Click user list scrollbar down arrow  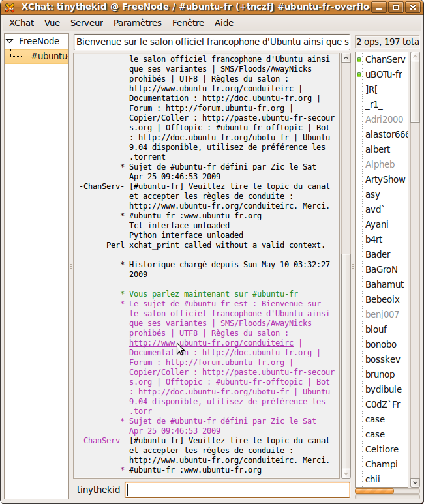coord(416,482)
